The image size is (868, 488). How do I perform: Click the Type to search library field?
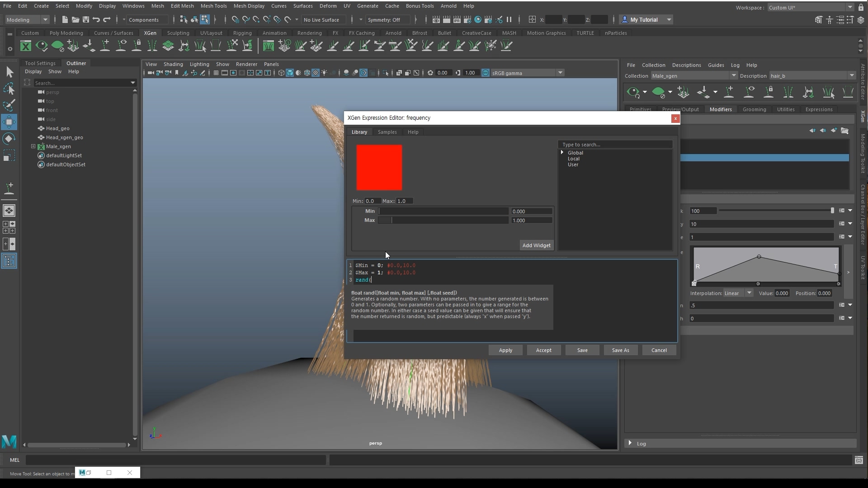click(615, 145)
